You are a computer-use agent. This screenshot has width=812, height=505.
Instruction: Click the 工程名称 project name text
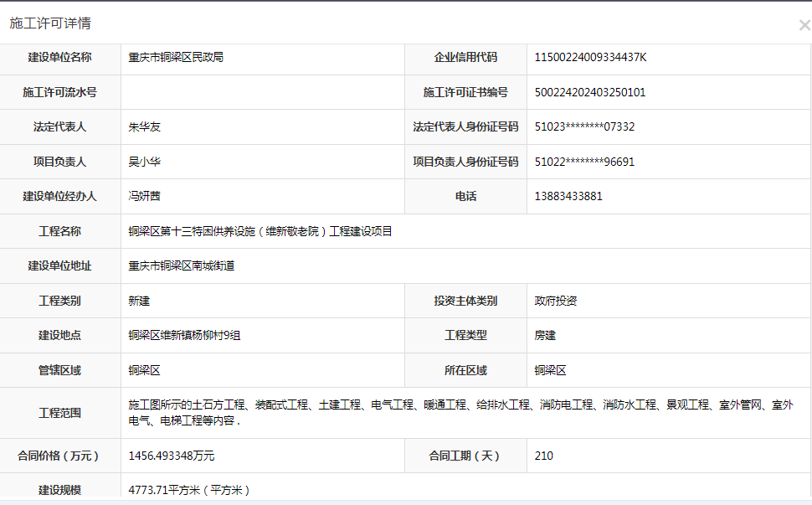coord(260,231)
